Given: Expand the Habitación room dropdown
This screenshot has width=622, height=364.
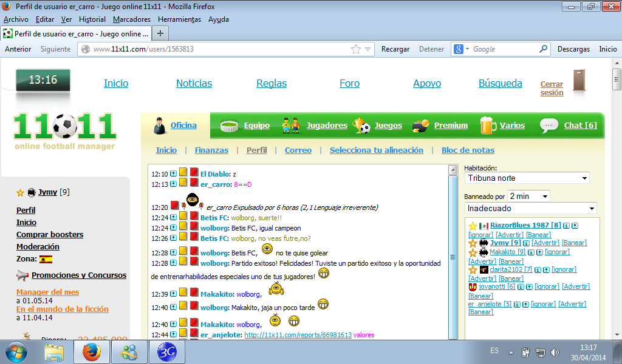Looking at the screenshot, I should coord(526,178).
